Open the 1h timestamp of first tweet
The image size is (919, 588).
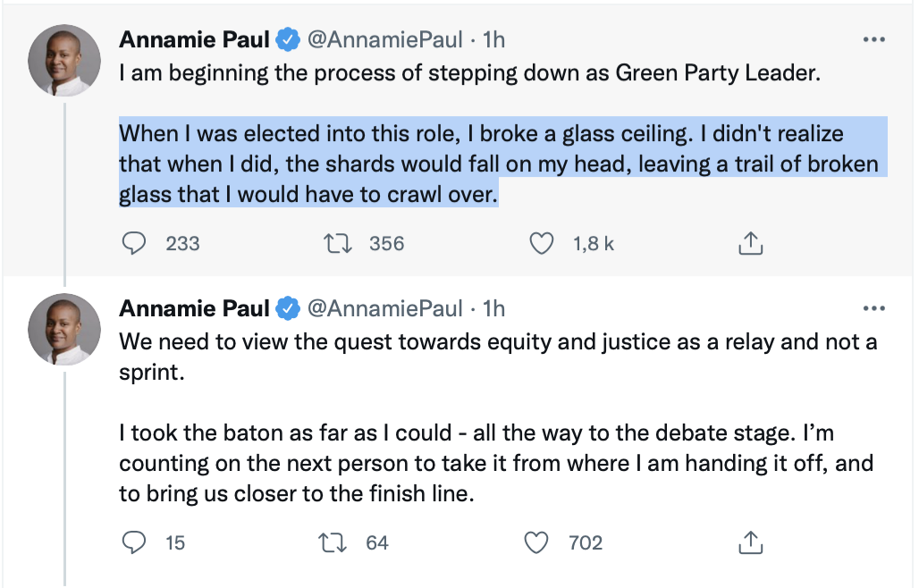[x=493, y=39]
